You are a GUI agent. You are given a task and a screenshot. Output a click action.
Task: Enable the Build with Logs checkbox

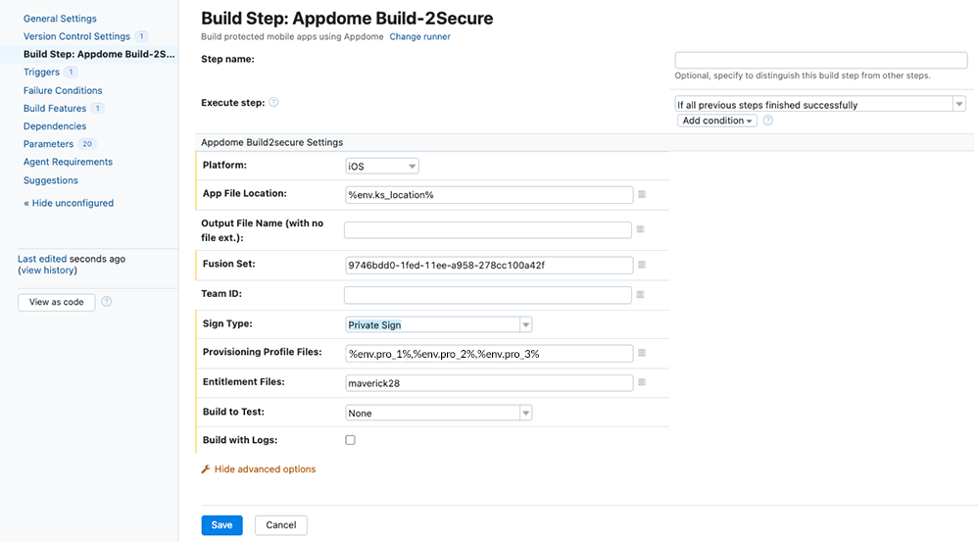(x=351, y=441)
